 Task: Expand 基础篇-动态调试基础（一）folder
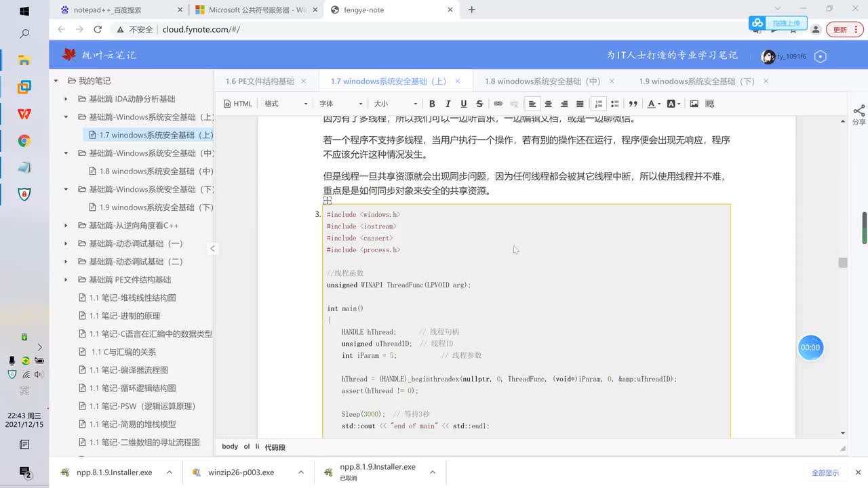click(66, 243)
